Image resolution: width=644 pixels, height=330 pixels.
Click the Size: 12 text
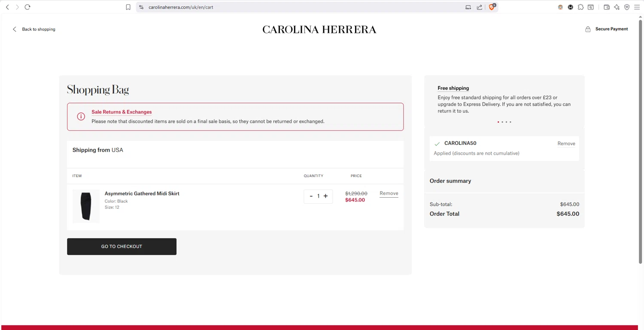coord(112,207)
